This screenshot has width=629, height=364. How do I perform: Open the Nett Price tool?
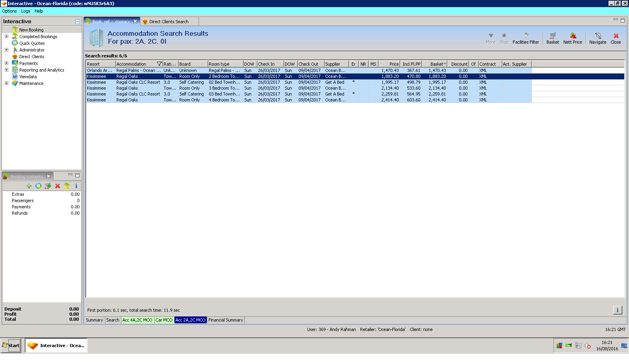[572, 38]
